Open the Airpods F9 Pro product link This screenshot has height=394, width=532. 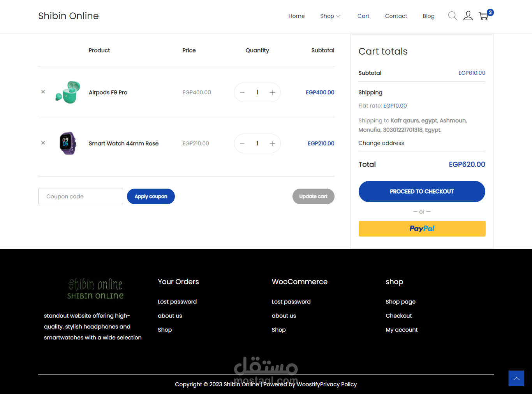click(x=108, y=92)
